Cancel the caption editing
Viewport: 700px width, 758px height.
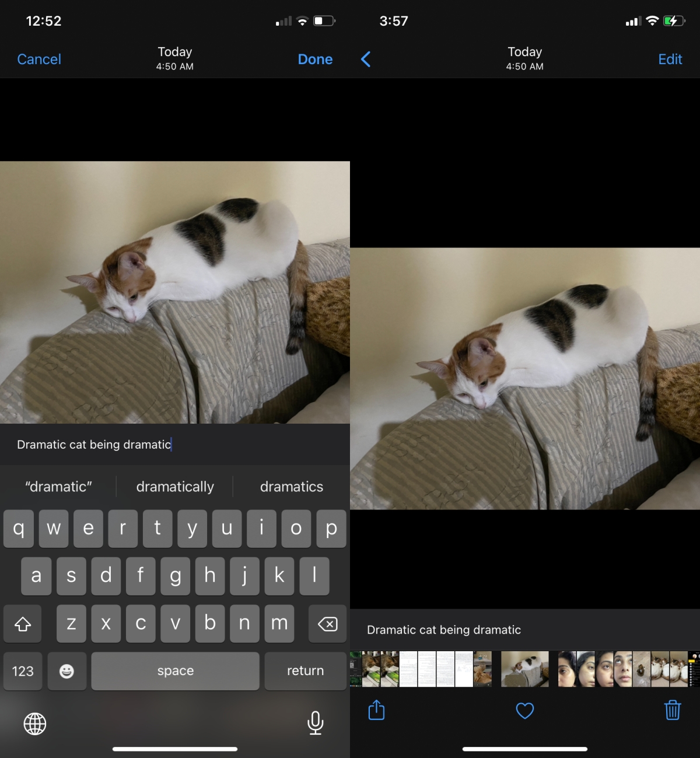38,59
